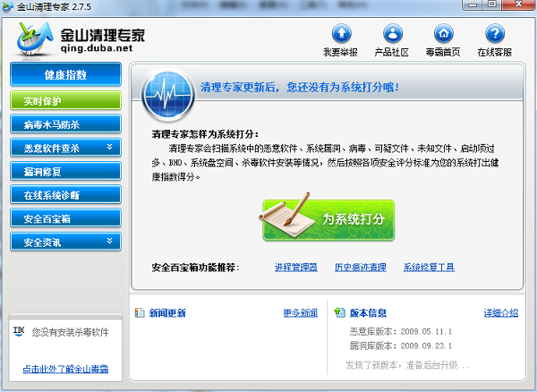Select the 健康指数 tab
Viewport: 537px width, 392px height.
click(65, 74)
